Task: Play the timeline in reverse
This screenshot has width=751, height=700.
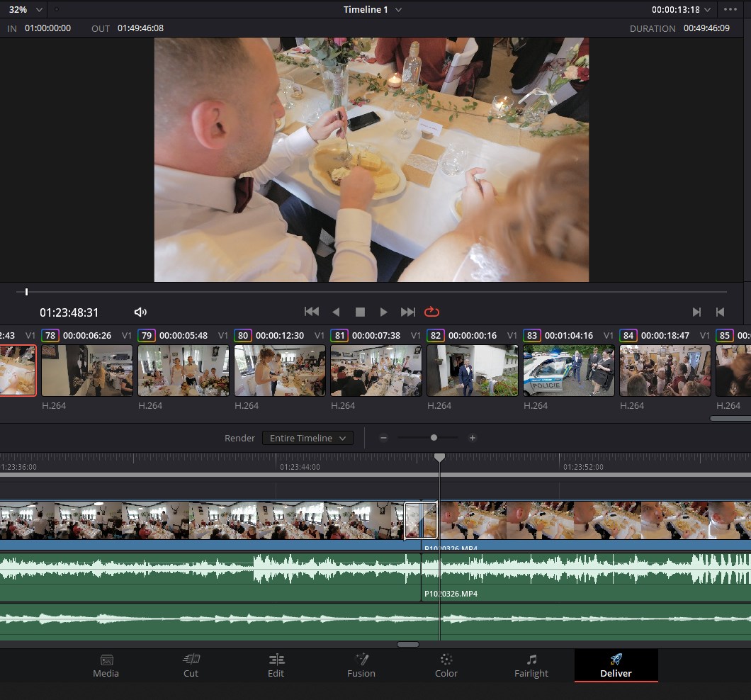Action: (x=336, y=312)
